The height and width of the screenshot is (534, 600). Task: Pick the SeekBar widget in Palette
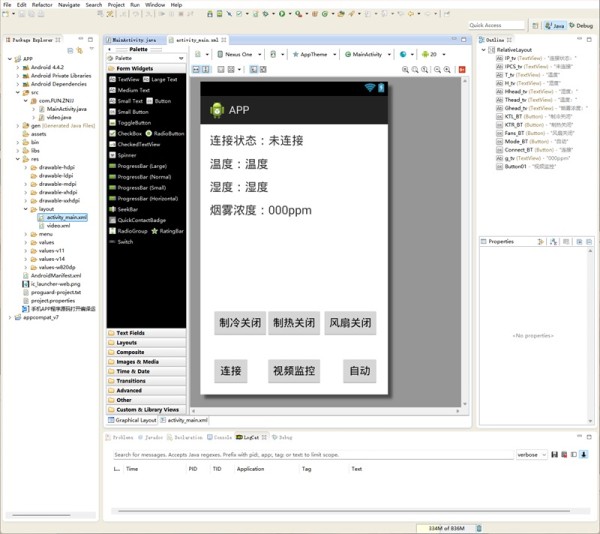[124, 209]
